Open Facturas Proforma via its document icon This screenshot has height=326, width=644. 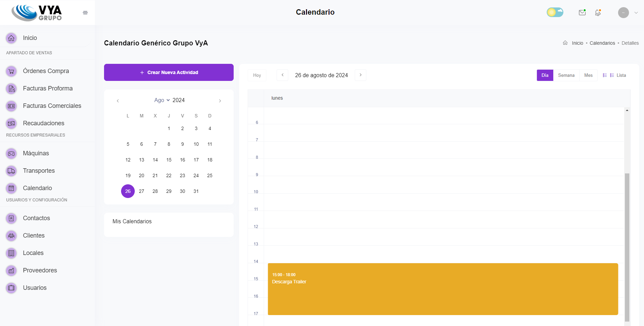click(x=11, y=88)
